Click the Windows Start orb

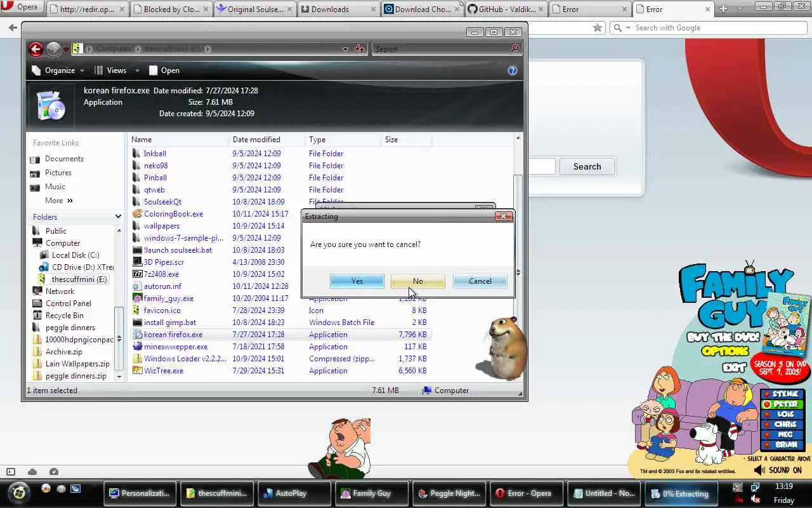(x=19, y=493)
